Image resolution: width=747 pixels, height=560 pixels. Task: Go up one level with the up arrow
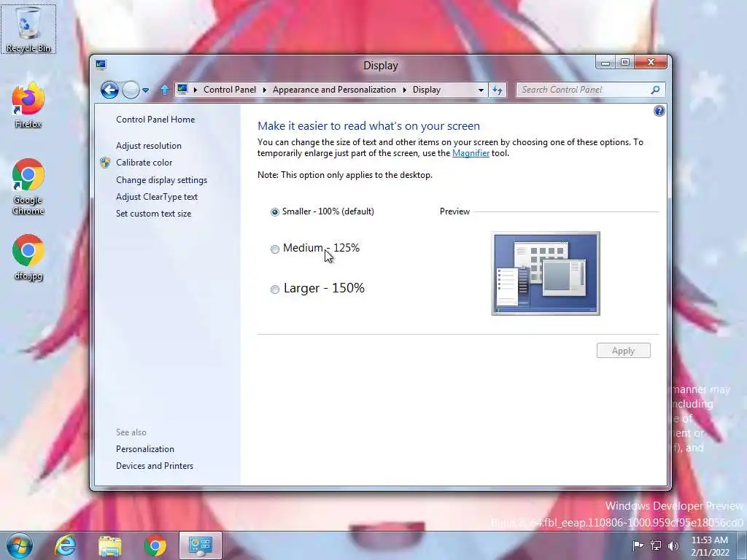click(165, 90)
